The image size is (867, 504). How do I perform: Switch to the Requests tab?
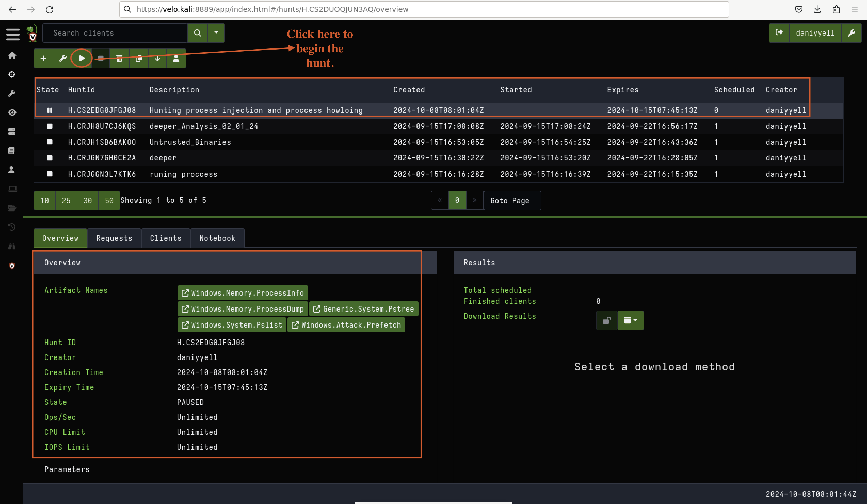tap(114, 238)
